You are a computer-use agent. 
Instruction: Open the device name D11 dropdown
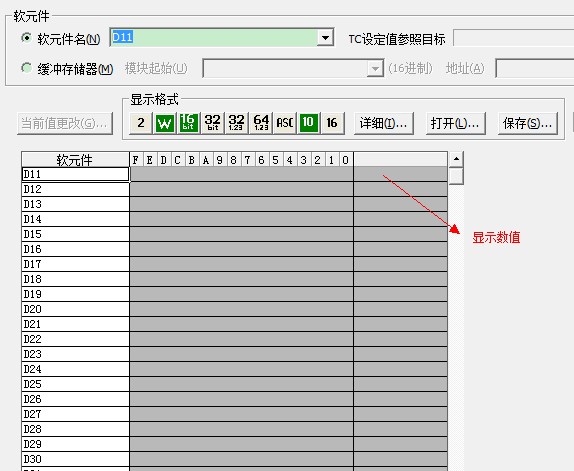point(325,37)
